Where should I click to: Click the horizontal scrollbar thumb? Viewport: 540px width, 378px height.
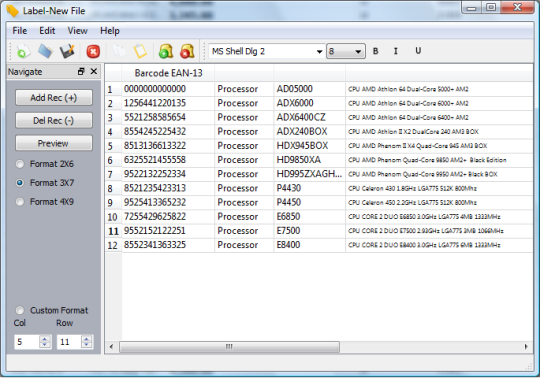tap(229, 347)
